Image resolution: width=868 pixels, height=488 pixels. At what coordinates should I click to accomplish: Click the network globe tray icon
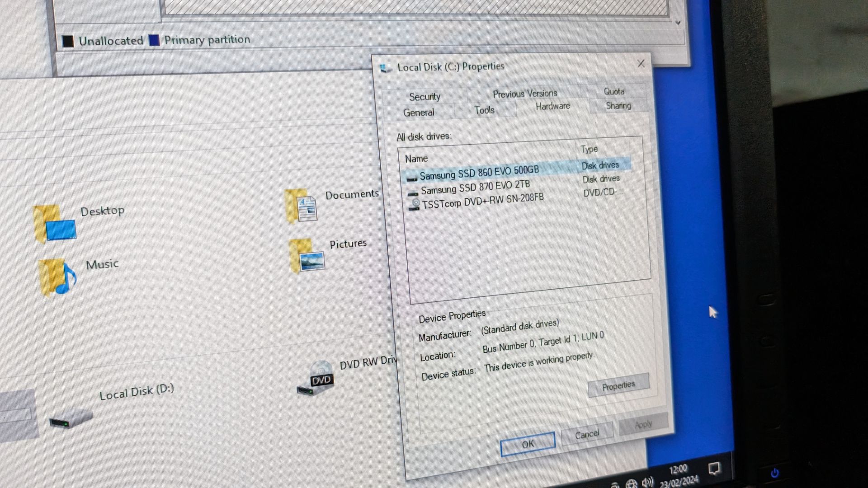pos(632,484)
